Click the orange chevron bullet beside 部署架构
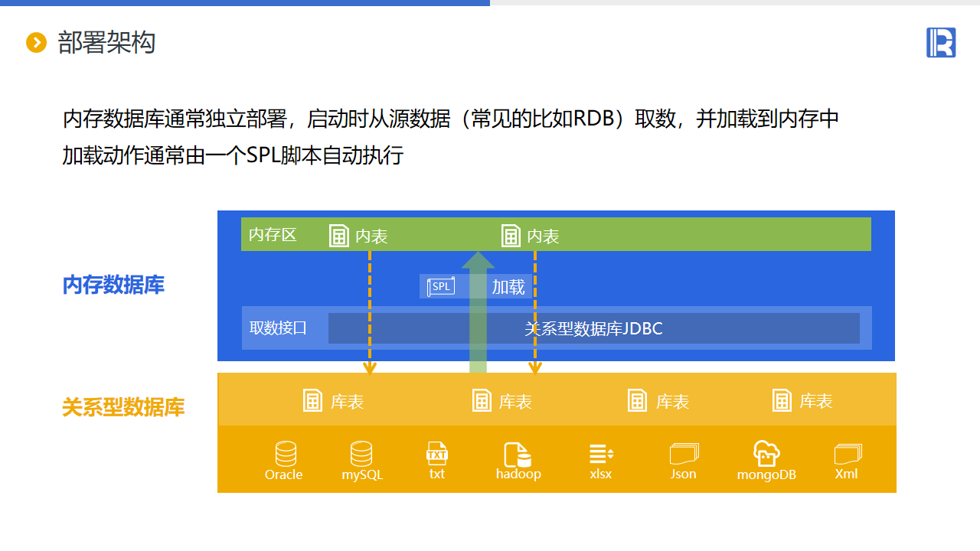 [x=37, y=43]
